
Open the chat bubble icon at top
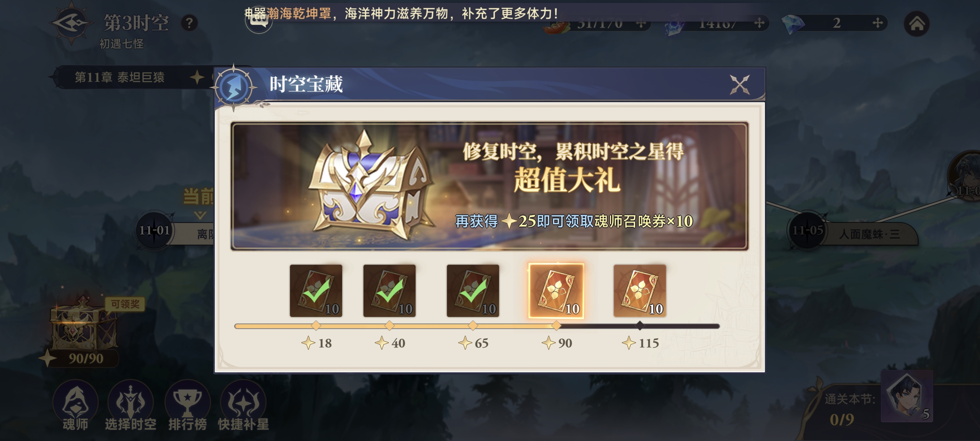coord(259,21)
